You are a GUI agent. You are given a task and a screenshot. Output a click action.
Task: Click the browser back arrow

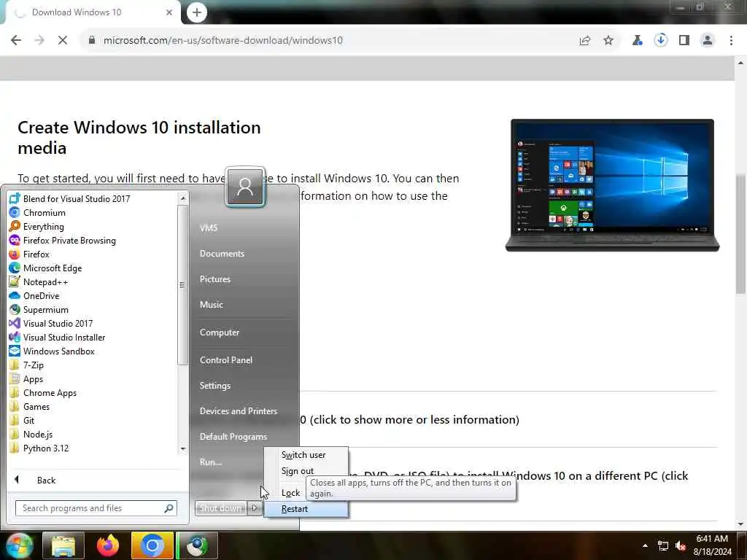(x=16, y=40)
